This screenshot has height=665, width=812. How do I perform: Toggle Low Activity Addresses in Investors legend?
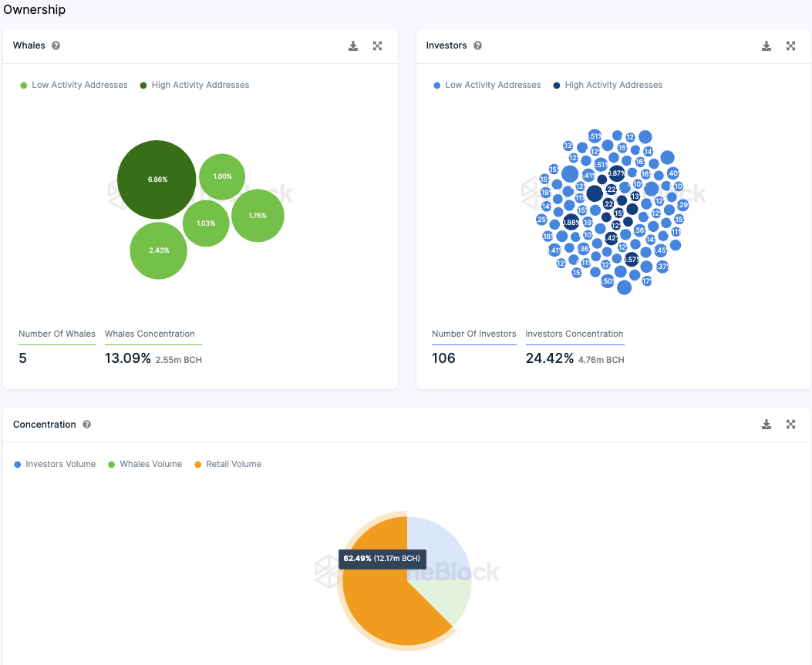(487, 85)
